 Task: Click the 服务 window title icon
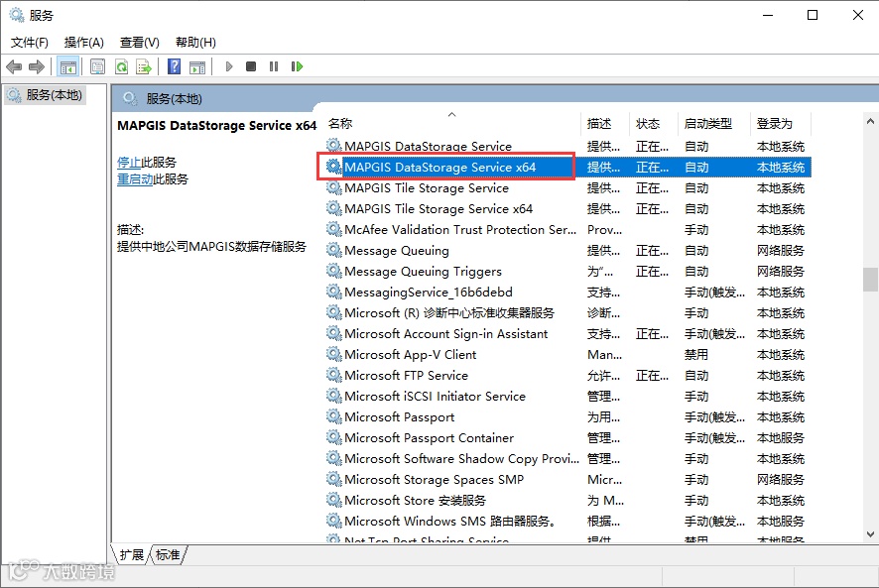coord(16,15)
